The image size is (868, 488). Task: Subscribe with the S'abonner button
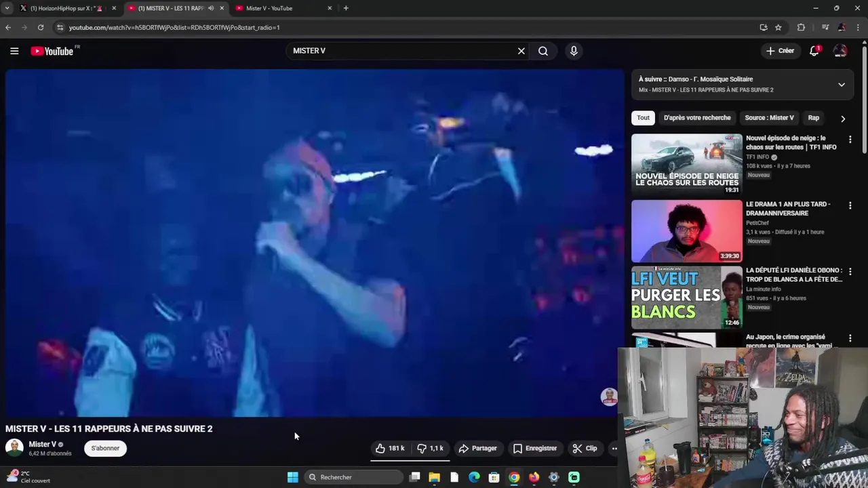tap(105, 448)
